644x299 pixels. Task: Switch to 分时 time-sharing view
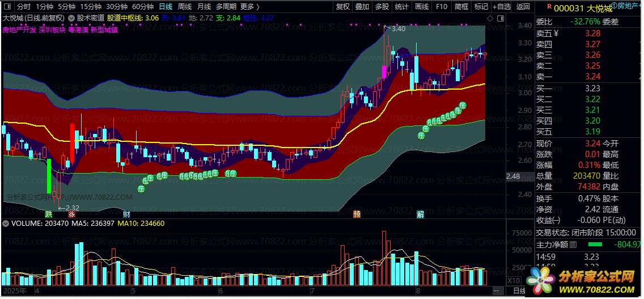[23, 7]
